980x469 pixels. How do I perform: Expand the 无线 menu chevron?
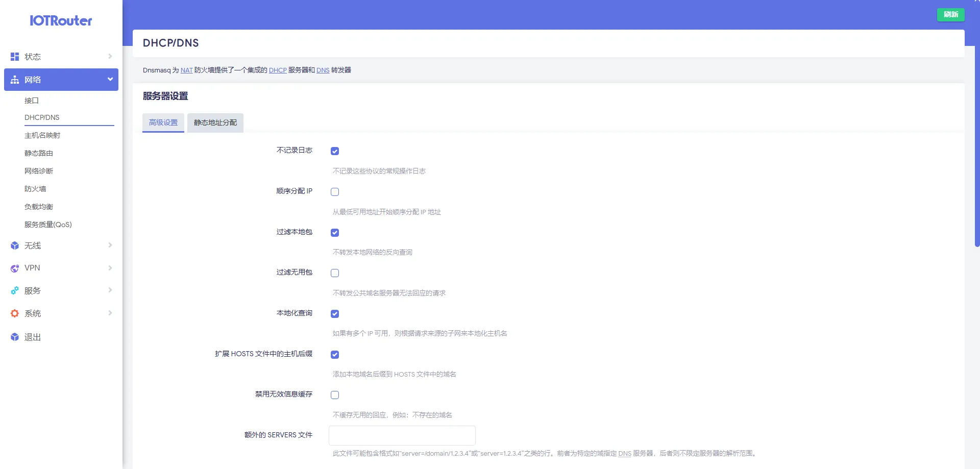tap(110, 245)
